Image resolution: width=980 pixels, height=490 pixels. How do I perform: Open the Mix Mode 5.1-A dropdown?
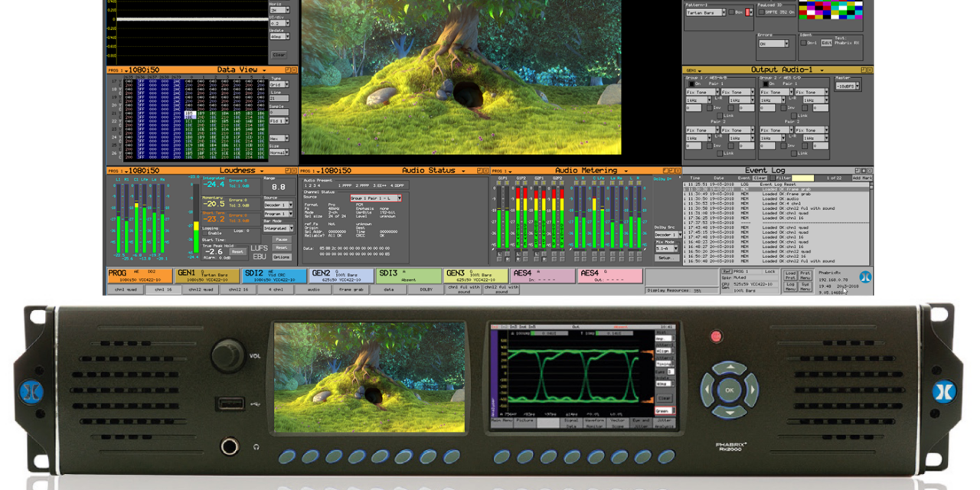(x=665, y=248)
